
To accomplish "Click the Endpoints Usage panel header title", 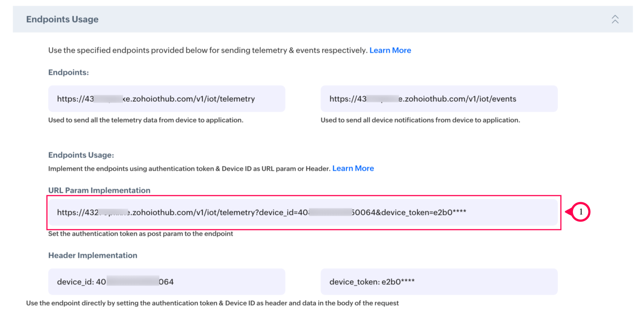I will [62, 19].
